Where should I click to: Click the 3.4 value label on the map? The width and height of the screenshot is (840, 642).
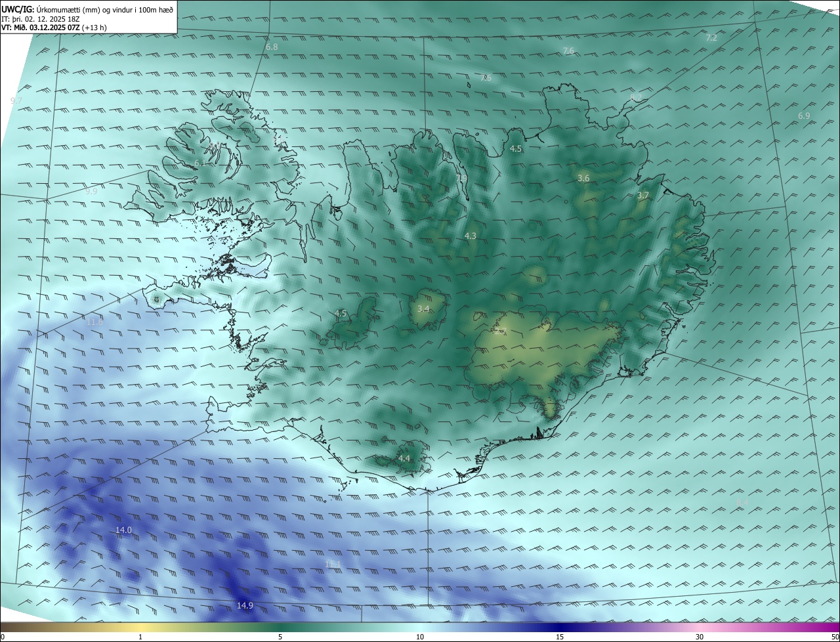point(423,309)
